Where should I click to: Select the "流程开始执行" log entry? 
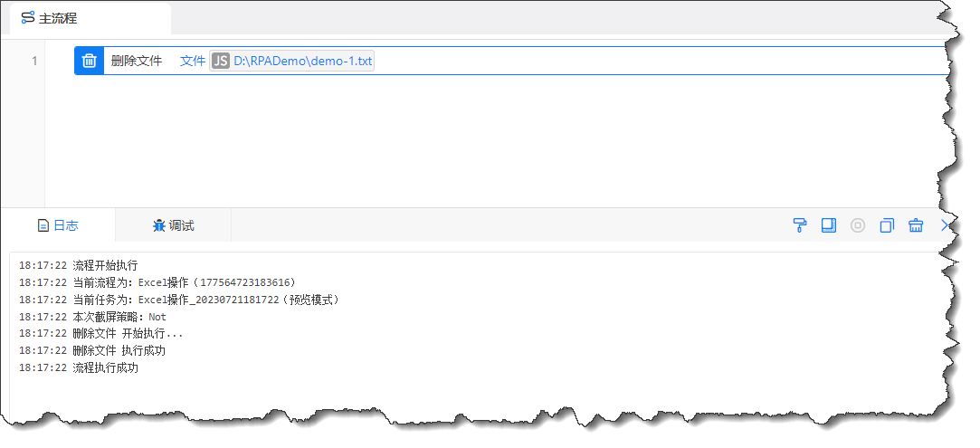pyautogui.click(x=105, y=265)
